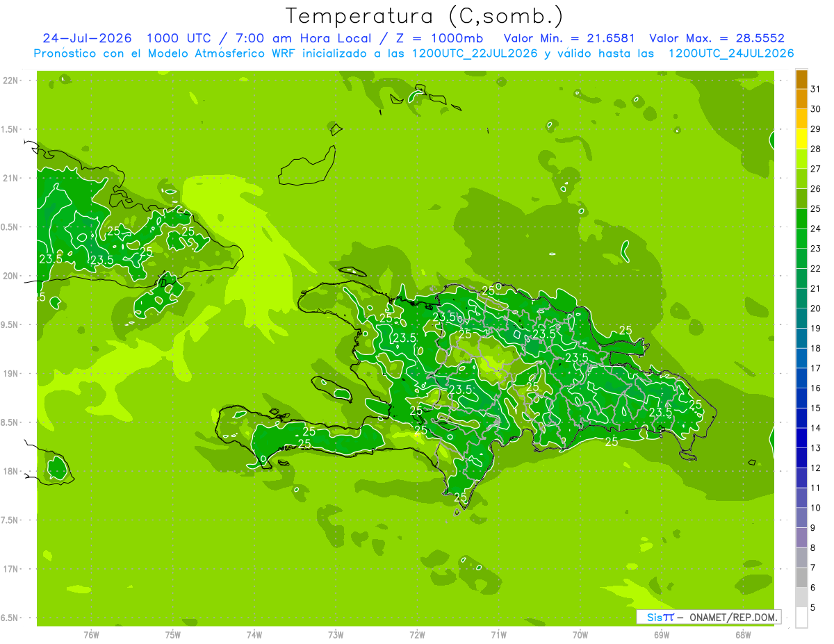Click the 'ONAMET/REP.DOM.' credit label

pos(734,617)
